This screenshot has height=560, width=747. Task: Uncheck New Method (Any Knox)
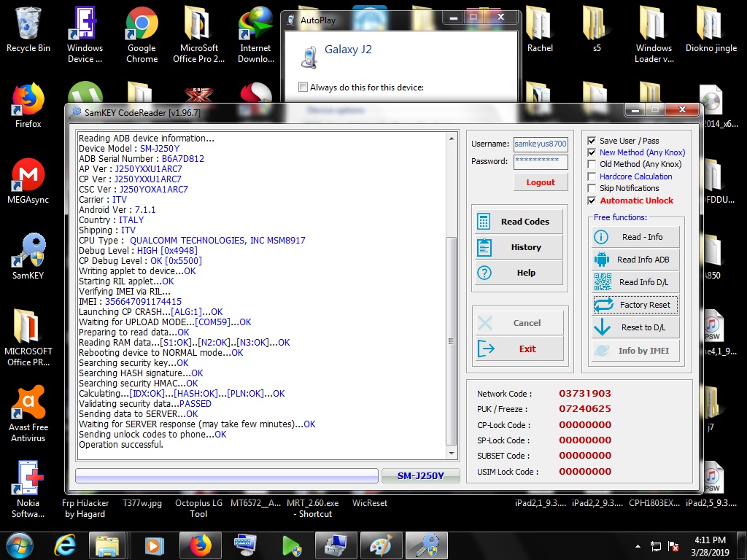(592, 152)
